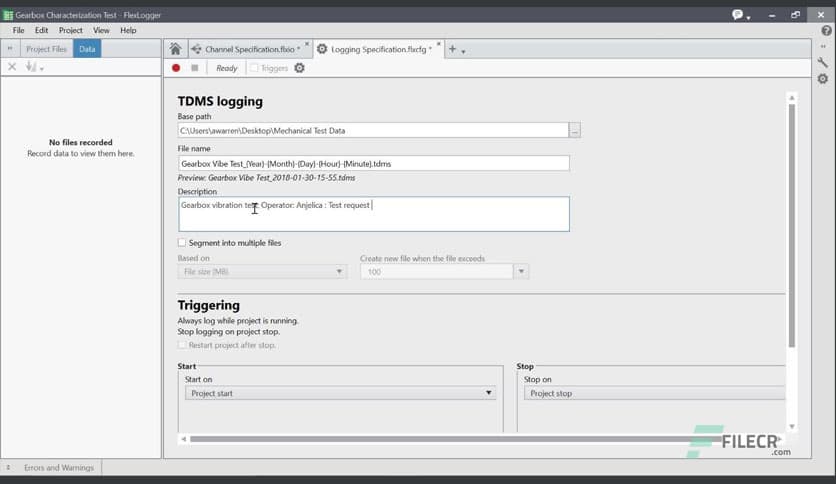Image resolution: width=836 pixels, height=484 pixels.
Task: Click the Base path input field
Action: [373, 131]
